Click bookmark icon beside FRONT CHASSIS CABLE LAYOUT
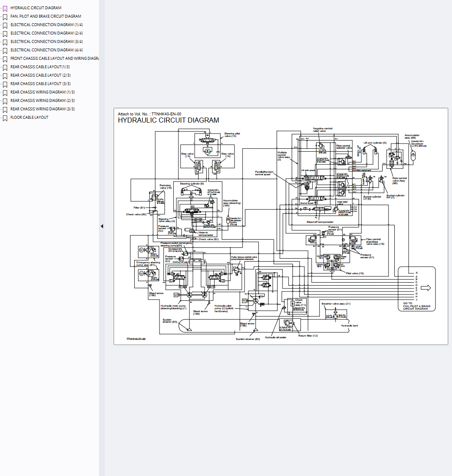Viewport: 452px width, 476px height. 5,59
